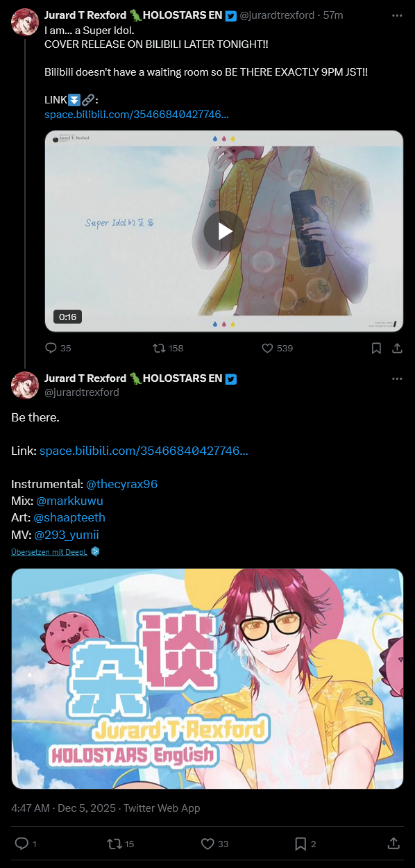Open the Jurard T Rexford banner image

point(207,678)
